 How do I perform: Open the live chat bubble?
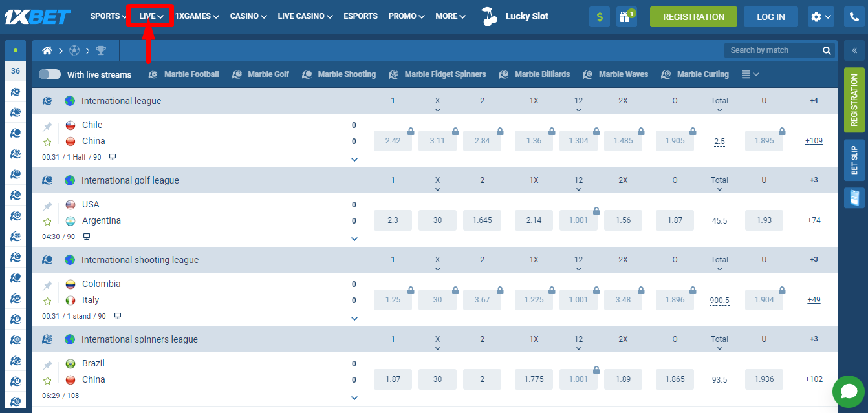[x=849, y=392]
